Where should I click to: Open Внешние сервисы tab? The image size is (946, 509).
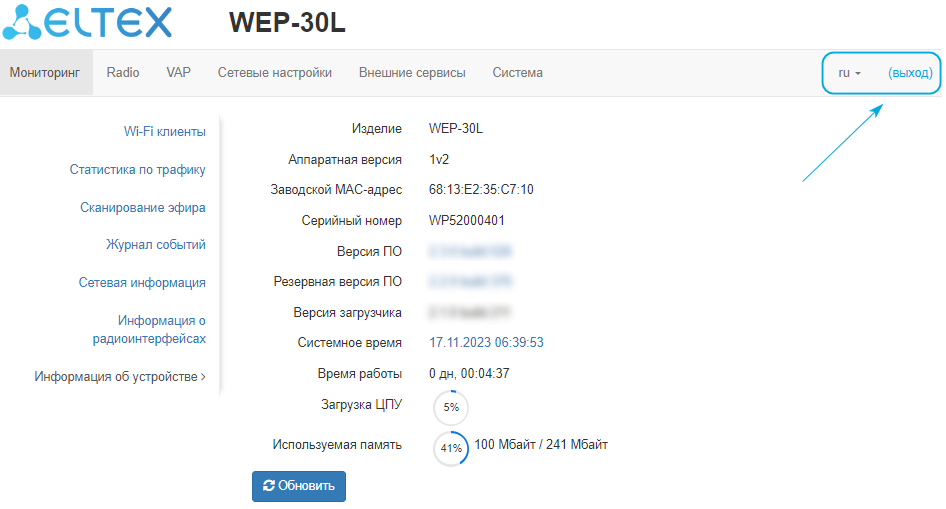(x=412, y=72)
